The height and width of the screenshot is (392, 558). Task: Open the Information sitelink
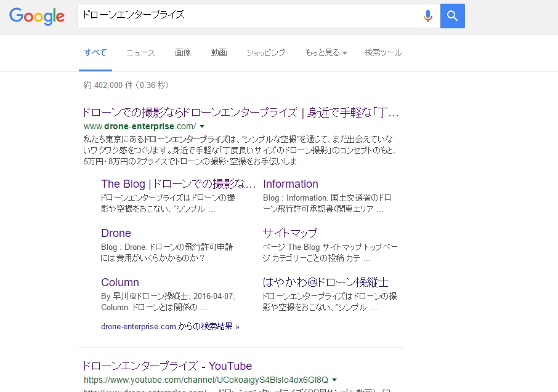point(290,184)
